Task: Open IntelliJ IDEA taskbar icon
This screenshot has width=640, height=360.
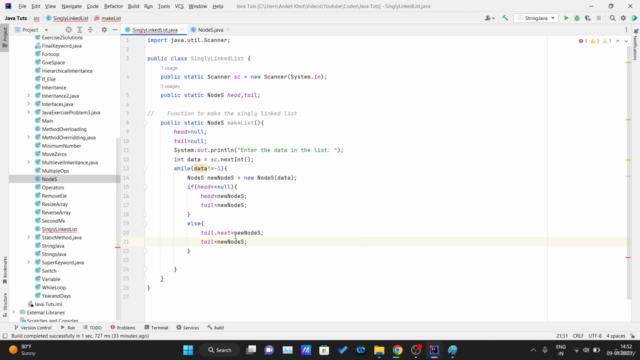Action: 434,350
